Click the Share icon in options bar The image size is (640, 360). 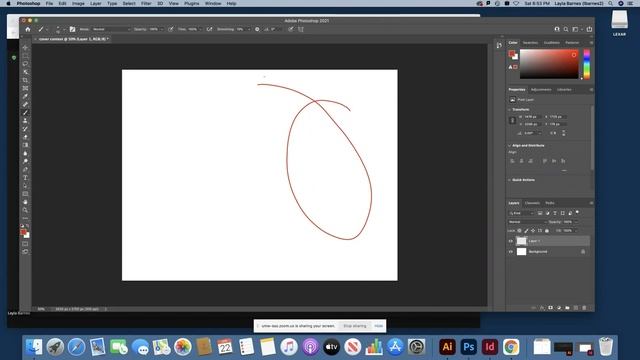[589, 29]
